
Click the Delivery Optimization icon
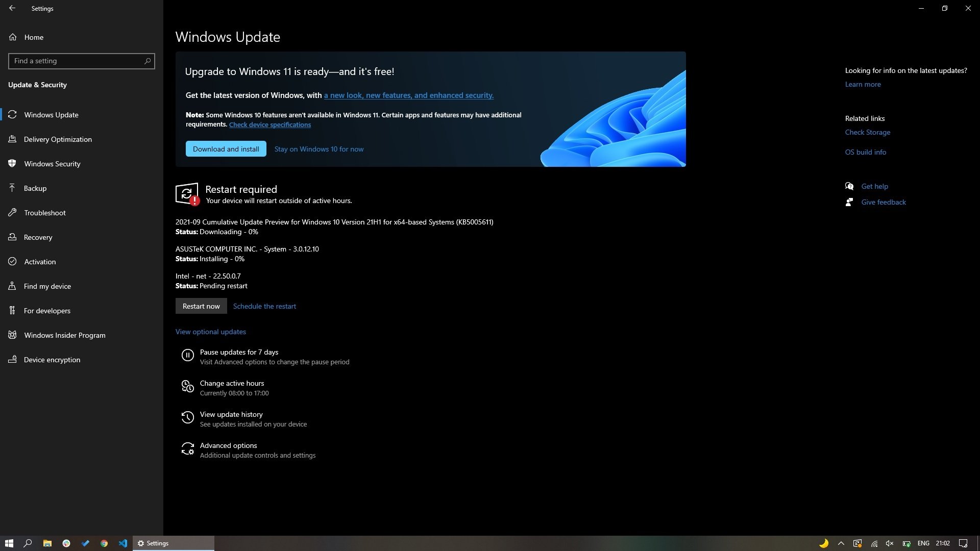(12, 139)
